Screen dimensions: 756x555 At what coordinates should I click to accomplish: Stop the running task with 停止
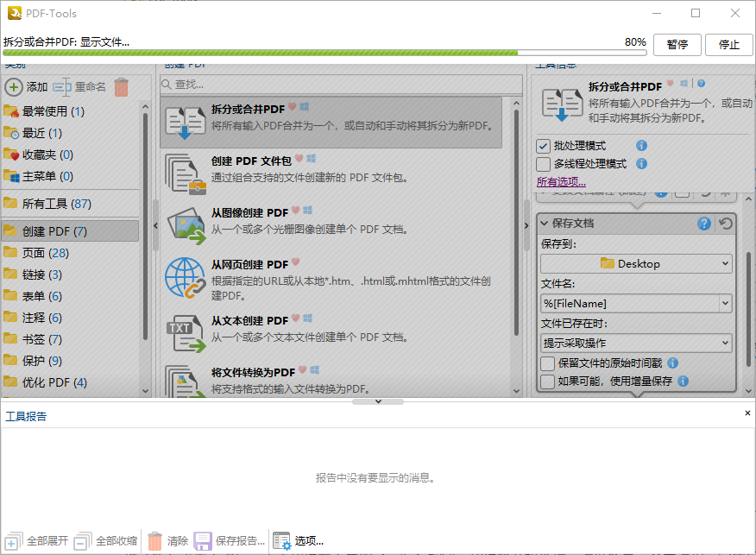728,45
